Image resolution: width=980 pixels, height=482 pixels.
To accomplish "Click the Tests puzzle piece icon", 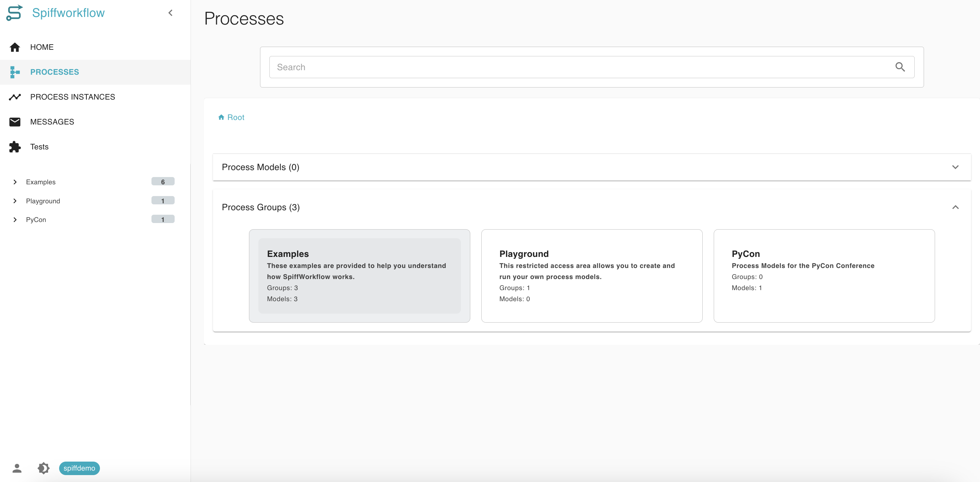I will coord(15,147).
